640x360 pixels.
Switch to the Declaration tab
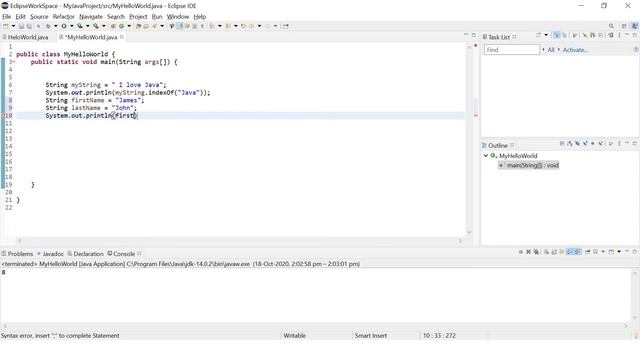(85, 254)
